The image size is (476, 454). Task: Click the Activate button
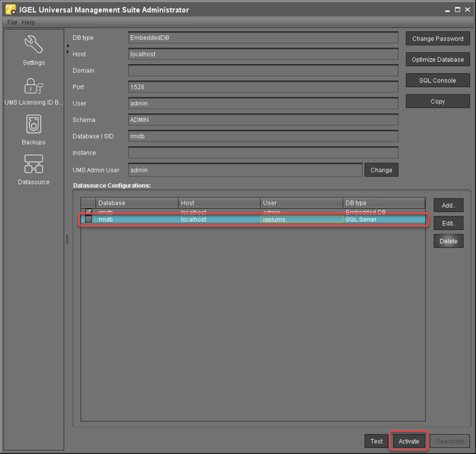point(408,441)
